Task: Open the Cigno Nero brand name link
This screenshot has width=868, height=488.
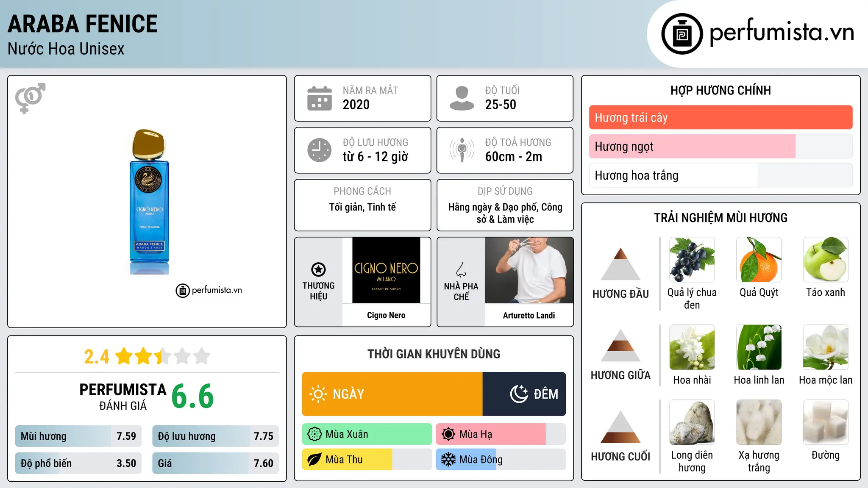Action: point(386,315)
